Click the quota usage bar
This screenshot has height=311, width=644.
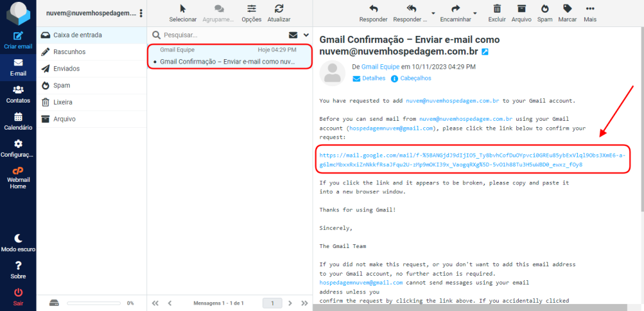pos(94,303)
